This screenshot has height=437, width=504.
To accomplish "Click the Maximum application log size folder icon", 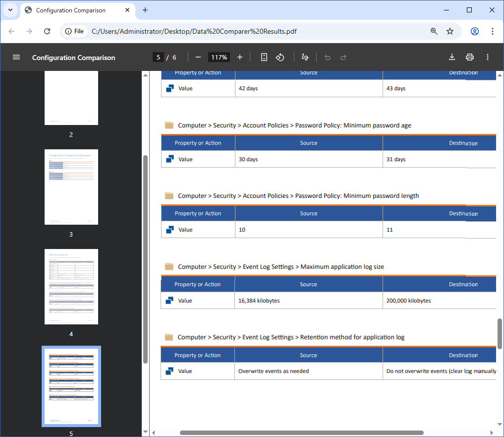I will click(x=169, y=266).
